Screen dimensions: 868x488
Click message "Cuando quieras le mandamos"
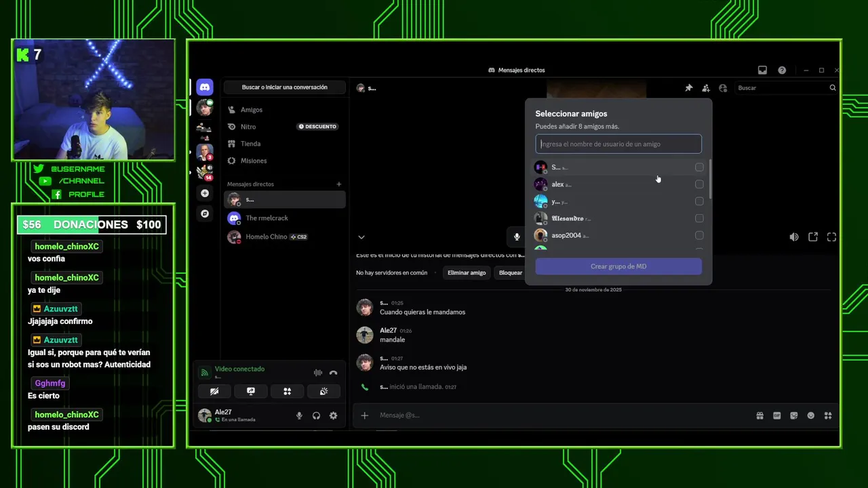point(422,312)
